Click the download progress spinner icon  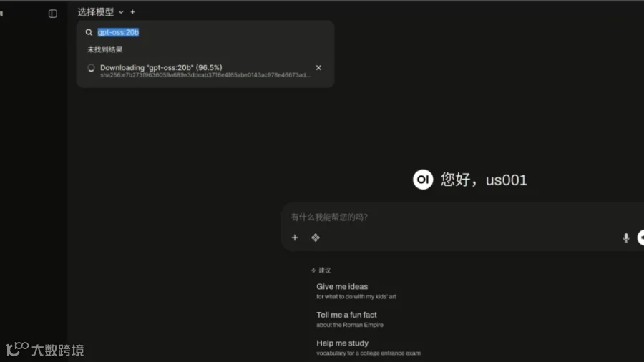91,68
